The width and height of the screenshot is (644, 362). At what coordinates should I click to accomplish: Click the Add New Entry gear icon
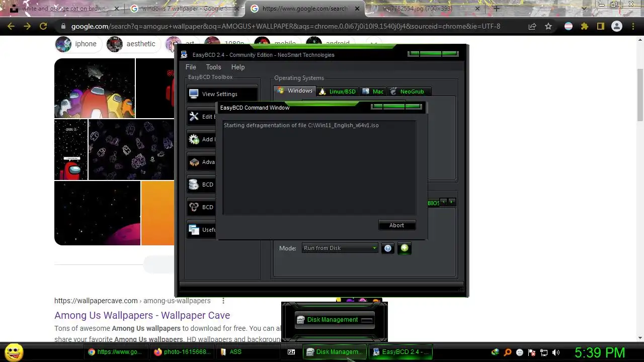[x=194, y=139]
